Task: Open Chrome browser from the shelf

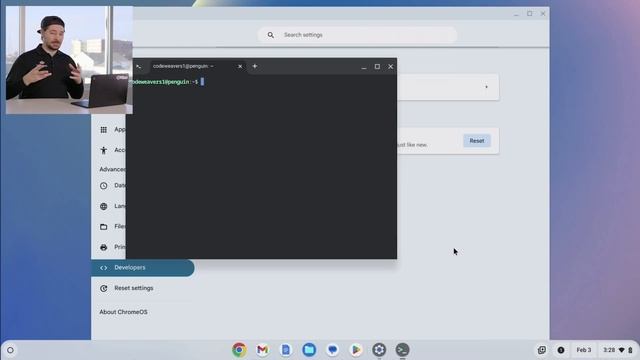Action: 239,350
